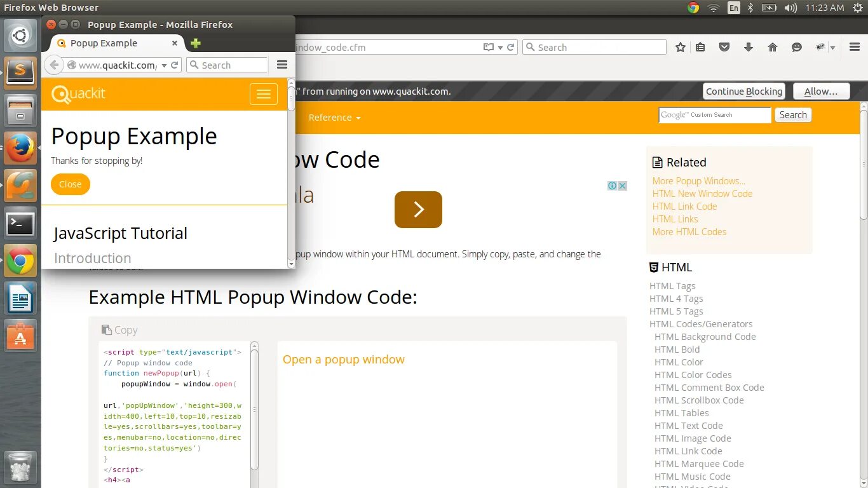Close the Popup Example tab

click(175, 43)
